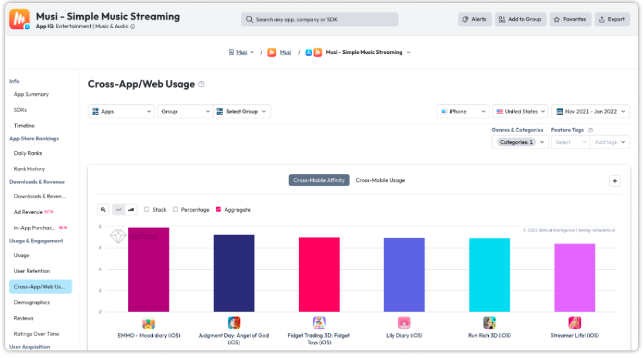Screen dimensions: 644x358
Task: Open User Retention in sidebar
Action: coord(32,271)
